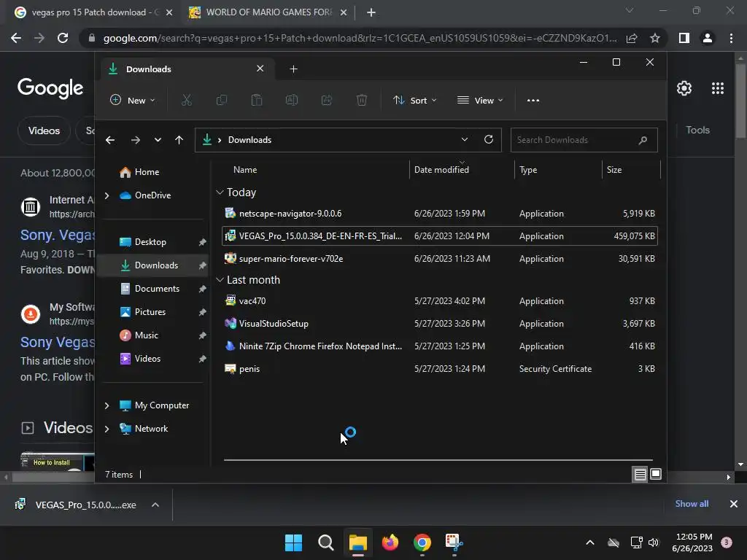
Task: Go back in File Explorer navigation
Action: (110, 140)
